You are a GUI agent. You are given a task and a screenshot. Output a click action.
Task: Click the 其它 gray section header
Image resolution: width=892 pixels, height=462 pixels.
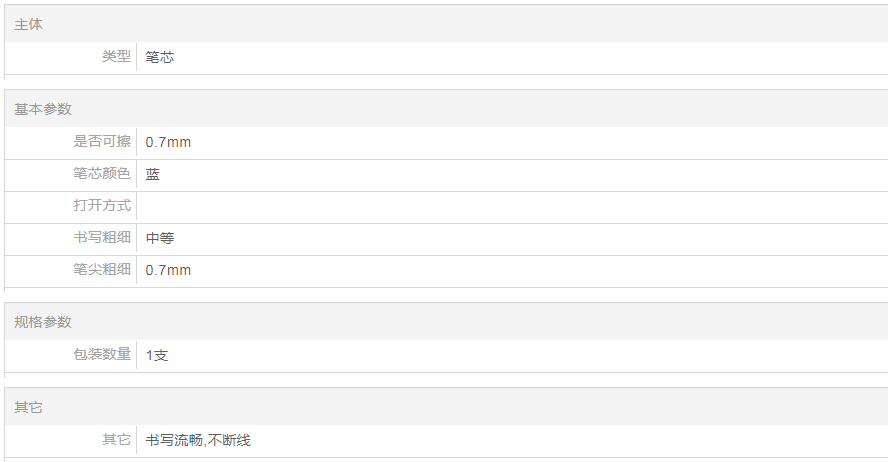[x=29, y=407]
